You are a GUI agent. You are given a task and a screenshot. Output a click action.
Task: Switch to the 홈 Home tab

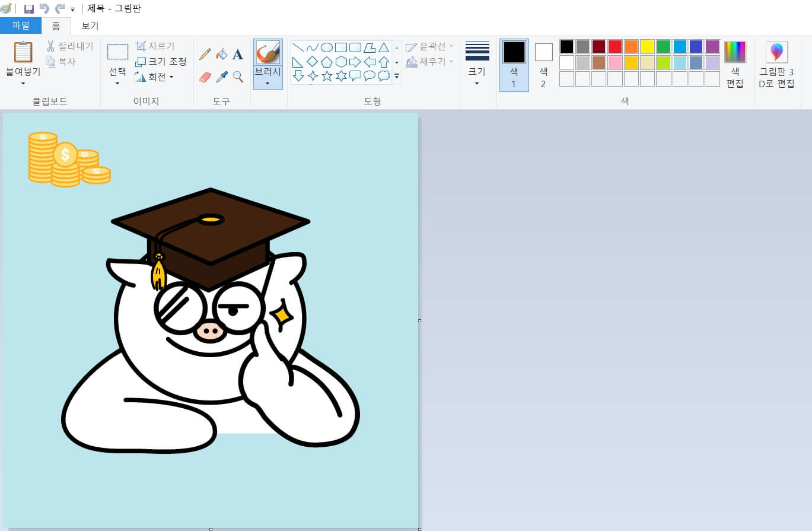[56, 26]
